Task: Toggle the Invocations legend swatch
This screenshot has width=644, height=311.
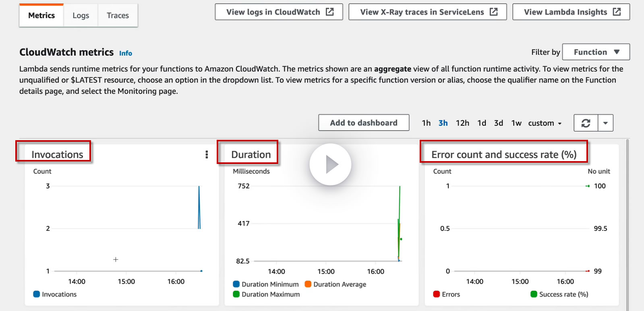Action: click(x=37, y=294)
